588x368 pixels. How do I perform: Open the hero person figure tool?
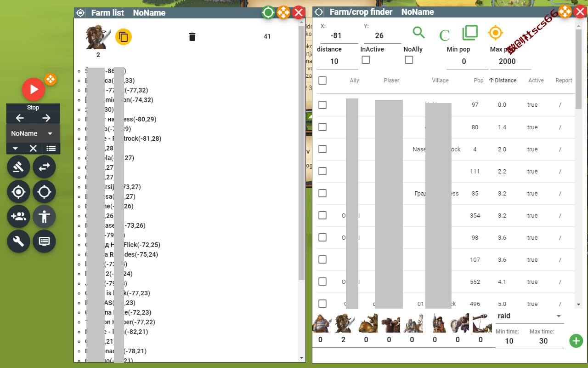tap(44, 217)
